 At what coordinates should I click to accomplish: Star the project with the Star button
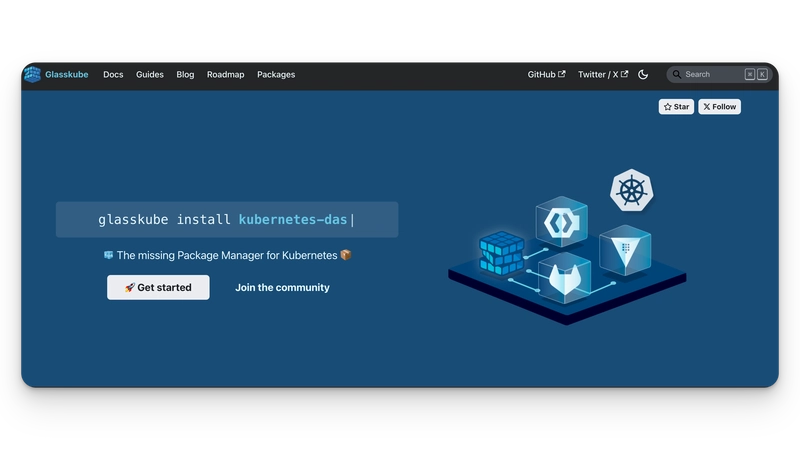[676, 107]
